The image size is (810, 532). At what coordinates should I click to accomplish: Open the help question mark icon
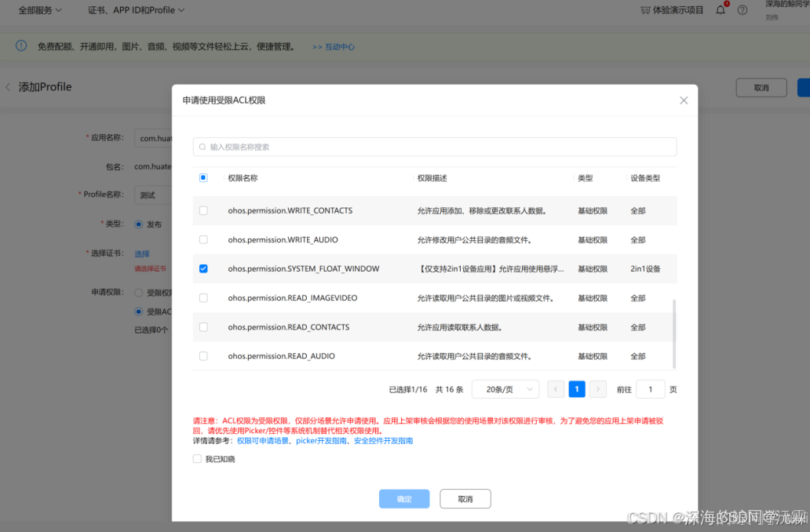coord(742,10)
